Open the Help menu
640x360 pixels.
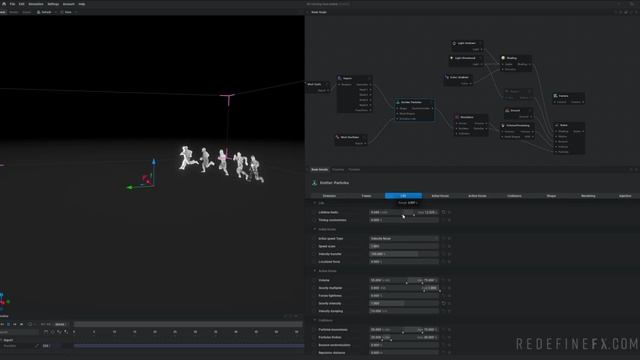pos(82,4)
